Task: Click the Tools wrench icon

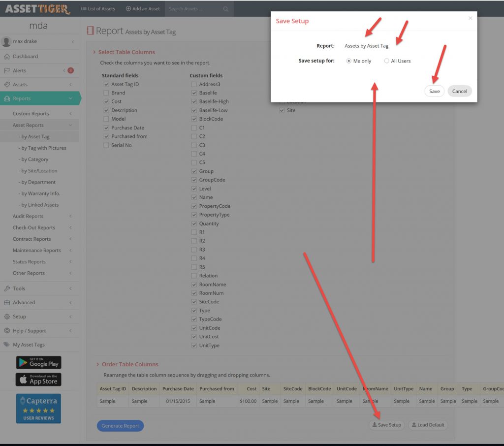Action: [7, 288]
